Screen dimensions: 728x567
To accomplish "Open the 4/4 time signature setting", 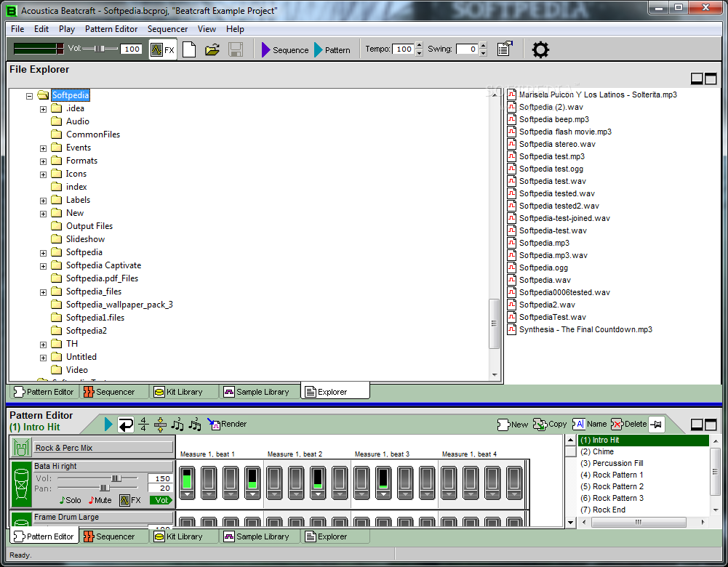I will 143,424.
